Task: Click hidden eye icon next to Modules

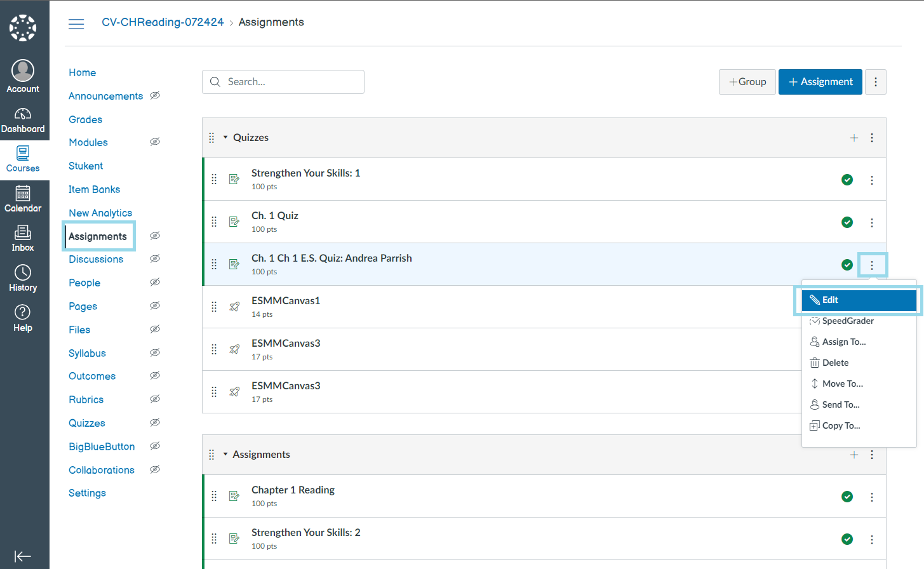Action: point(155,142)
